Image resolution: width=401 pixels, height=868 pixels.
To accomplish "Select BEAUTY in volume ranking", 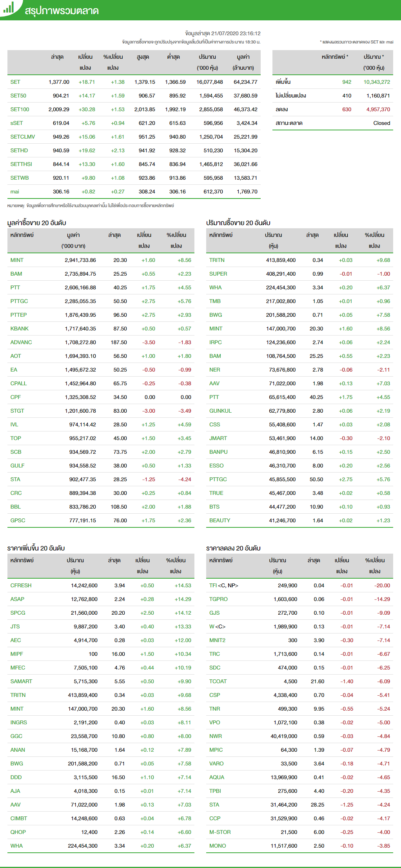I will (x=220, y=520).
